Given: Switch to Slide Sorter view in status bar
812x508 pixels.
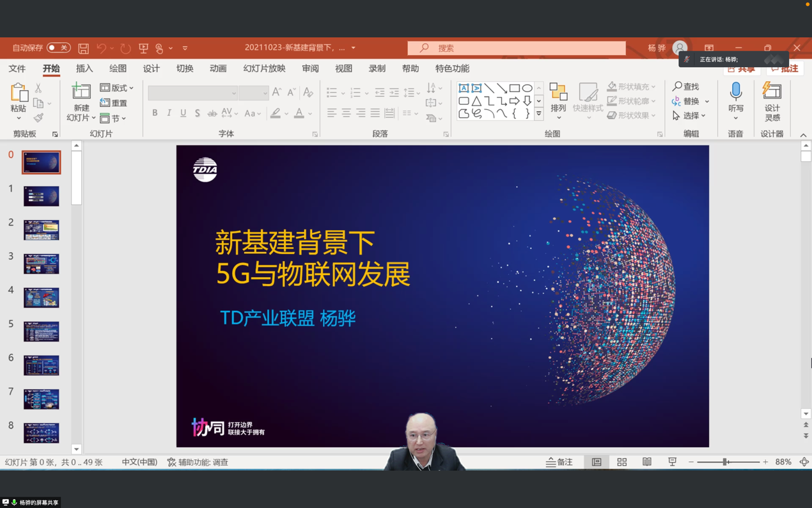Looking at the screenshot, I should (621, 461).
